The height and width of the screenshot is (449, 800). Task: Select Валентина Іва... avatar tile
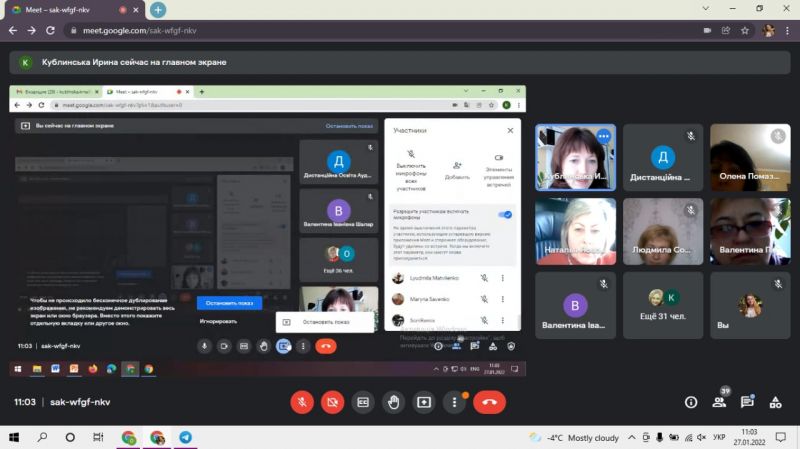(x=576, y=305)
